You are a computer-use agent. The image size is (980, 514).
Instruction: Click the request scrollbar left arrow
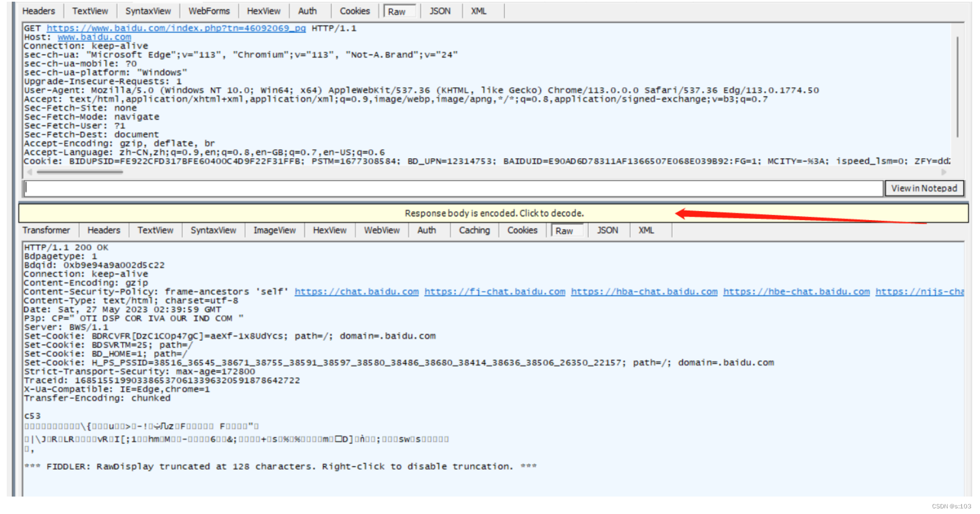tap(29, 172)
